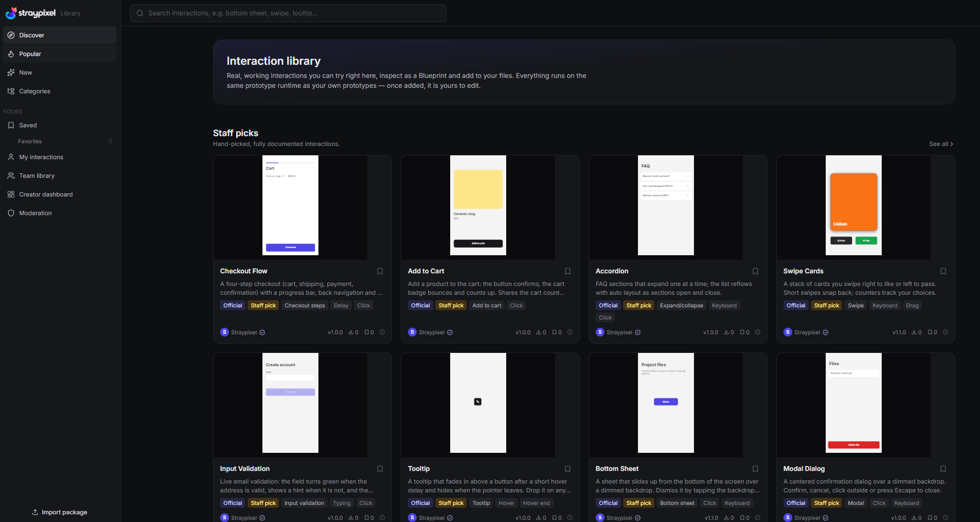Click saves count on Add to Cart card

(557, 333)
